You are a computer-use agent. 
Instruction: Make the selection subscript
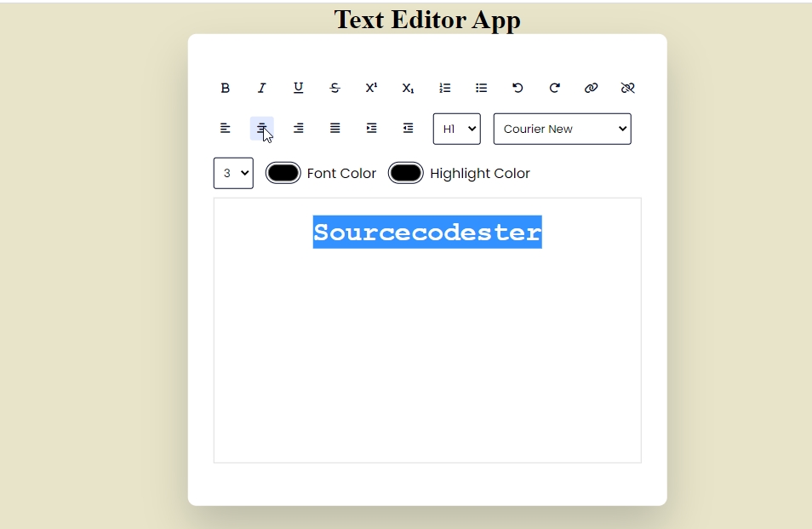click(x=408, y=88)
